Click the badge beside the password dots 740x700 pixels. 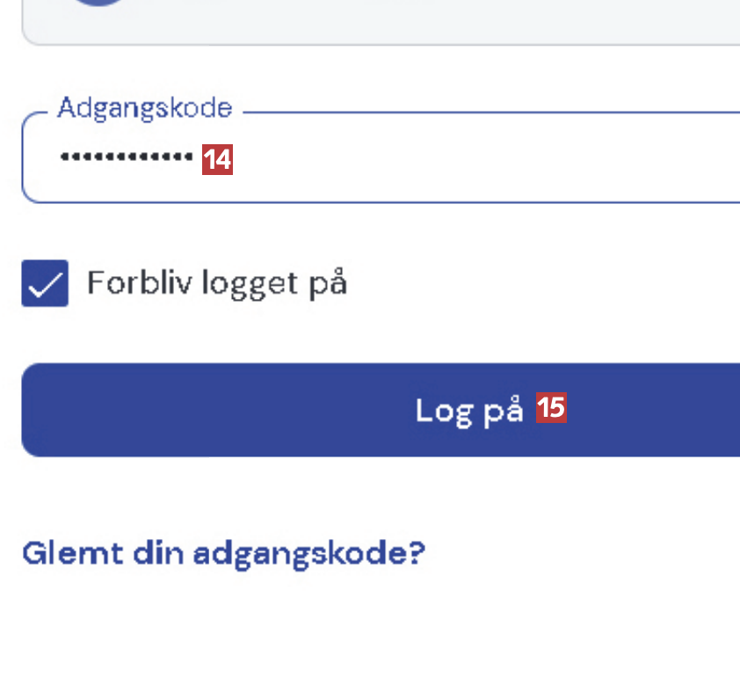(217, 159)
